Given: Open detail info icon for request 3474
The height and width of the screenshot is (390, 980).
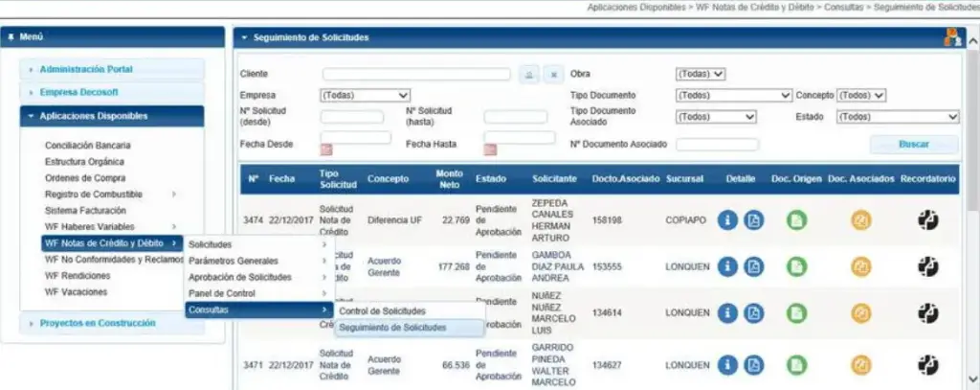Looking at the screenshot, I should [x=727, y=220].
